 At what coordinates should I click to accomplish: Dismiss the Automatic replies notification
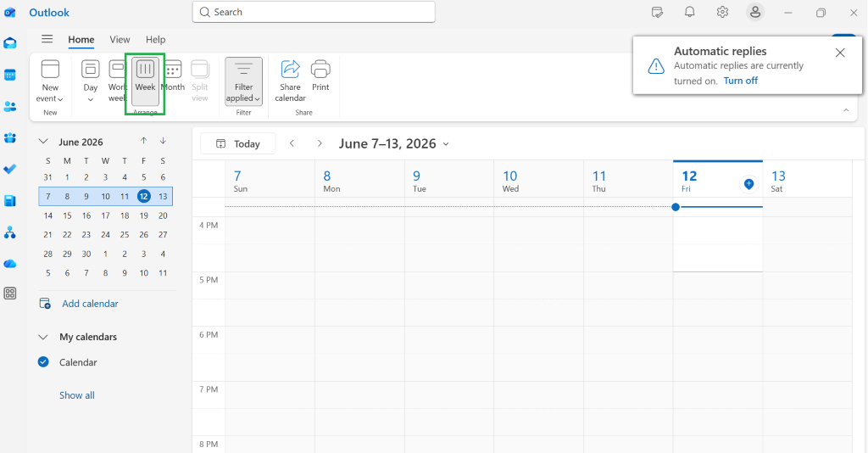click(x=840, y=53)
